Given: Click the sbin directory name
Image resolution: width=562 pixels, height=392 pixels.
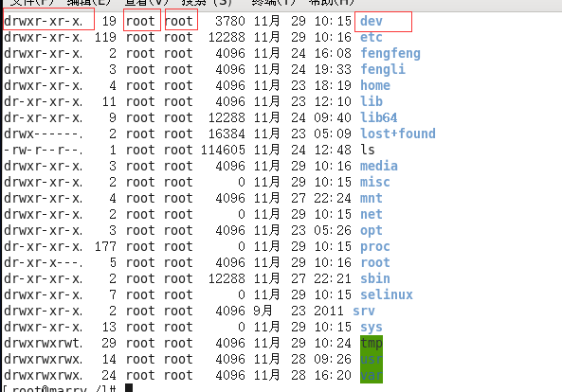Looking at the screenshot, I should [375, 279].
